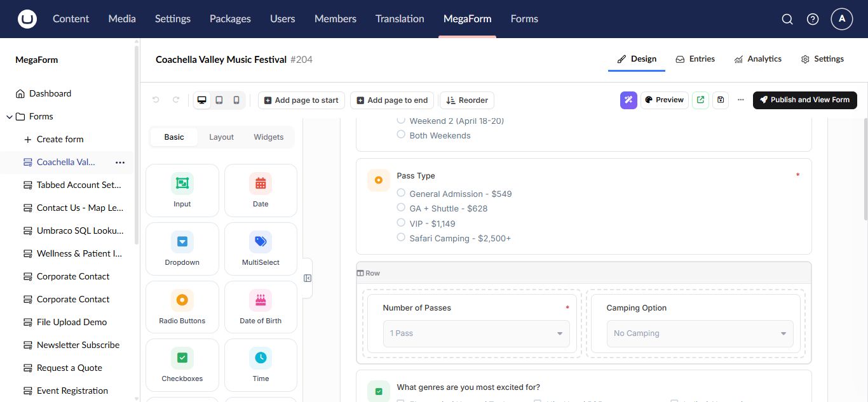Add the Dropdown field widget
This screenshot has width=868, height=402.
pos(182,249)
